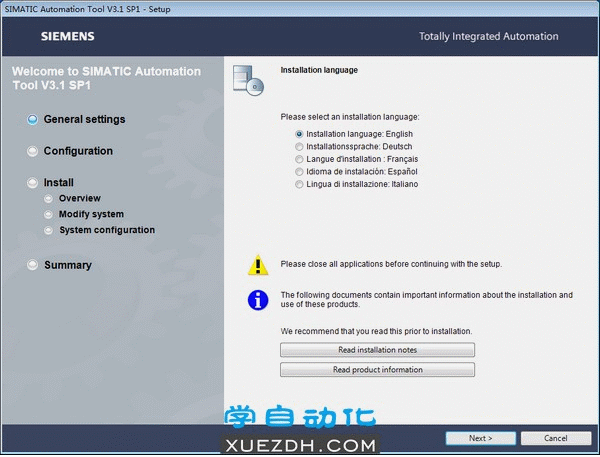
Task: Open the System configuration sub-step
Action: coord(107,230)
